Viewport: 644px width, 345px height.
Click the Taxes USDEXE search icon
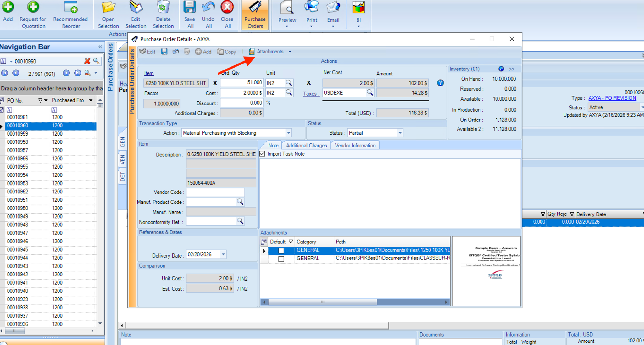(x=370, y=93)
